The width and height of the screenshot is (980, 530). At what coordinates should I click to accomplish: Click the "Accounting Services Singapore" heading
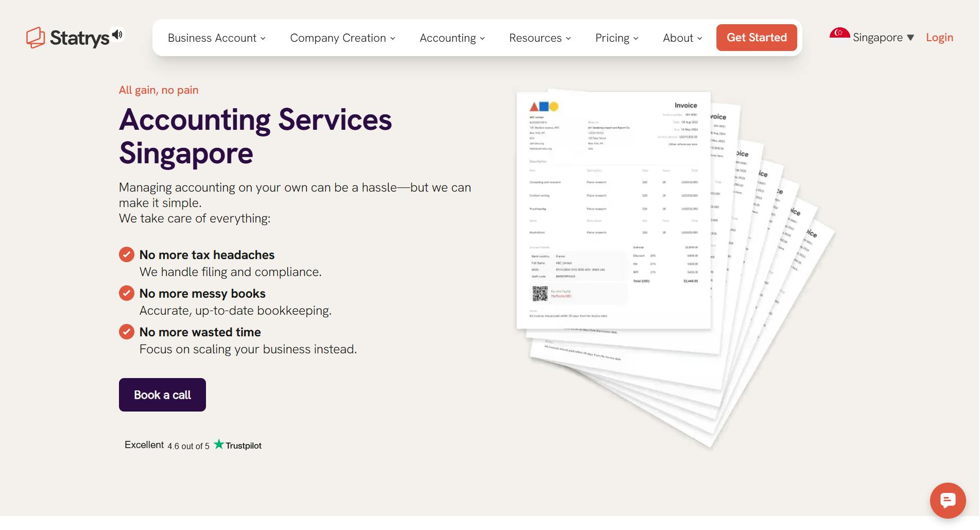(255, 136)
